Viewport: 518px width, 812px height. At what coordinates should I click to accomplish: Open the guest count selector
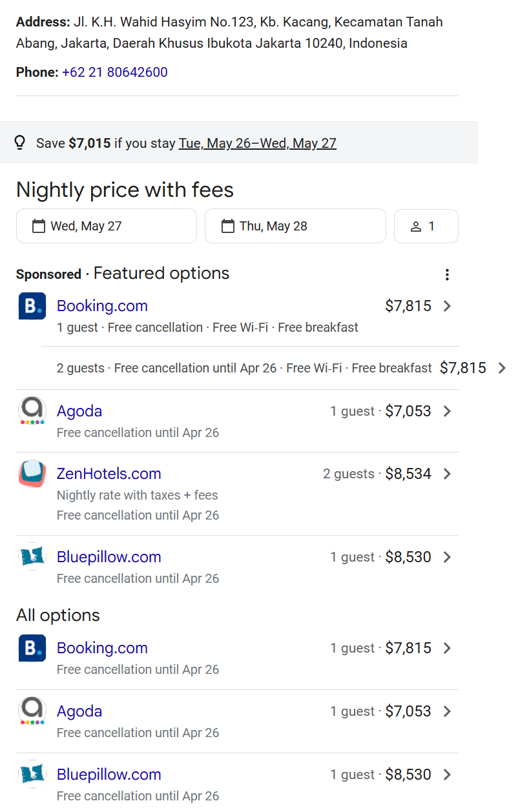tap(426, 226)
